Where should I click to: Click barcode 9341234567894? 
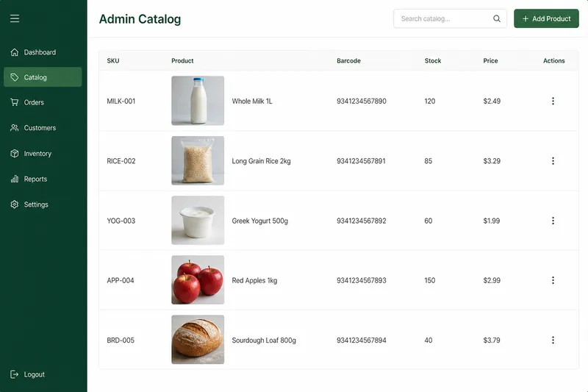coord(362,341)
